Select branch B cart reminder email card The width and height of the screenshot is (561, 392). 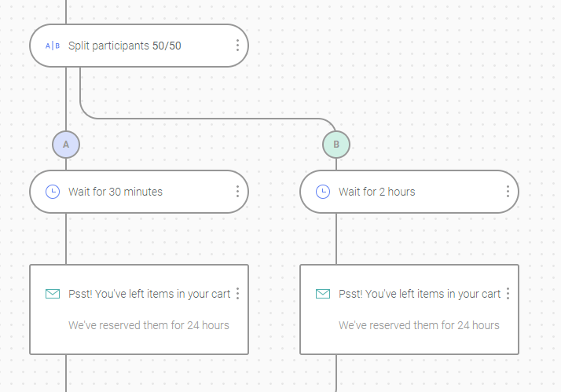pyautogui.click(x=409, y=310)
